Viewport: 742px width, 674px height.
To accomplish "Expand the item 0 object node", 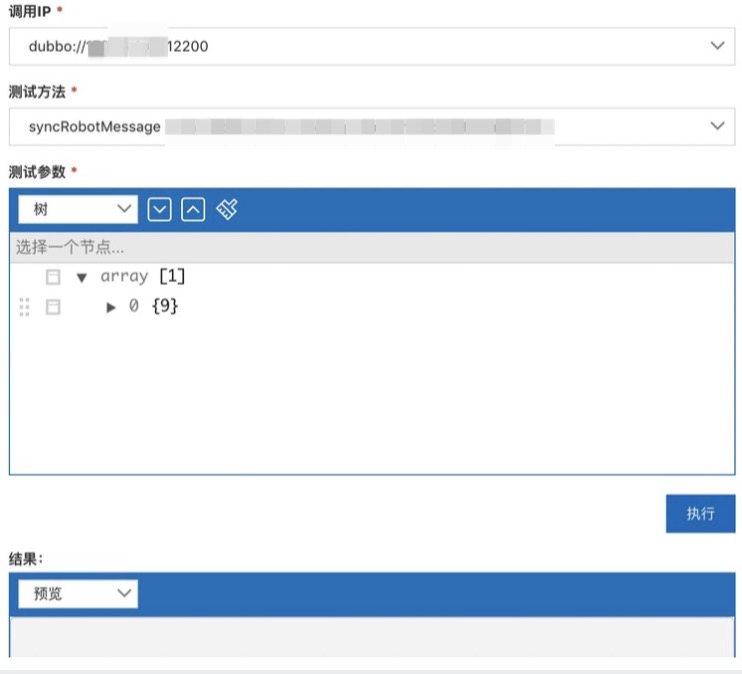I will (x=111, y=307).
